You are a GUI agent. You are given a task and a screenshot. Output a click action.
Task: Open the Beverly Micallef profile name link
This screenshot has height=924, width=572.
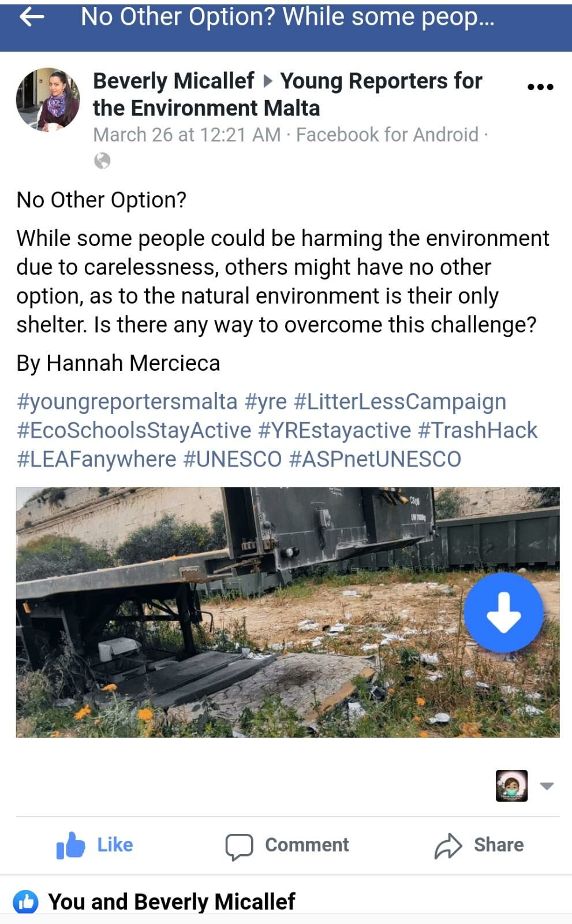pyautogui.click(x=173, y=81)
